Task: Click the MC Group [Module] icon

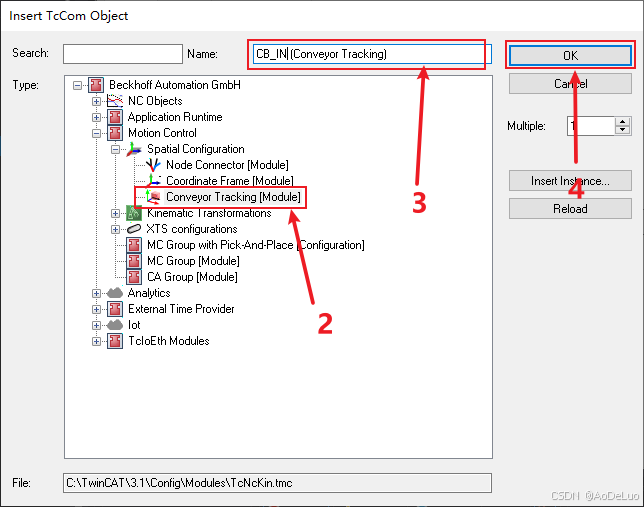Action: pos(134,261)
